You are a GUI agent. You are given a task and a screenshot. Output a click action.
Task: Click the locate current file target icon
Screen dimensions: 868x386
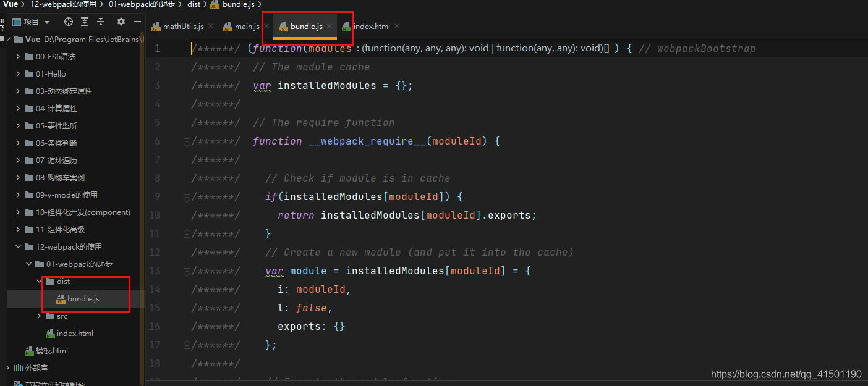point(69,22)
